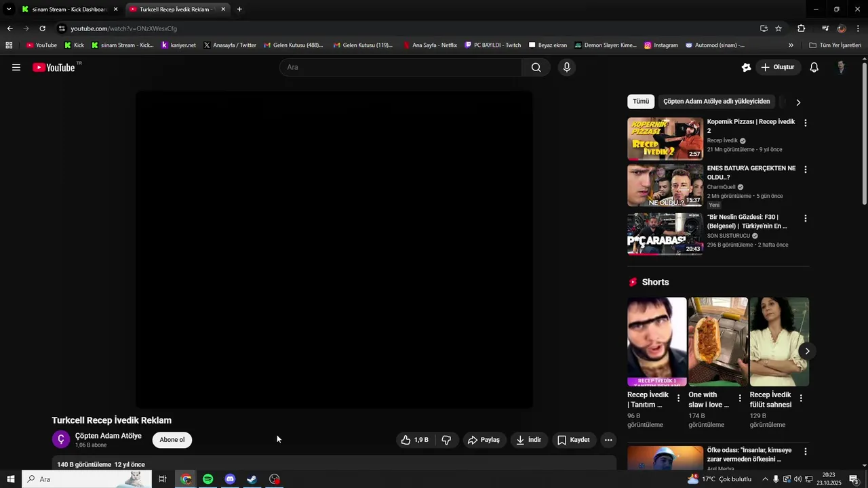Click the Windows taskbar search box
868x488 pixels.
pos(87,479)
